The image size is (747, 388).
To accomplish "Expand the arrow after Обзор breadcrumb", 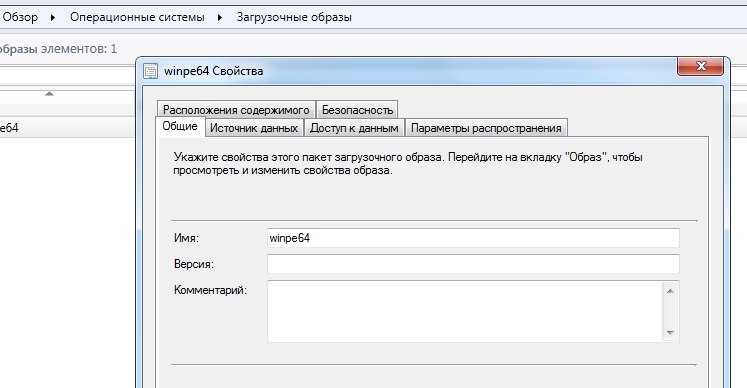I will coord(53,17).
